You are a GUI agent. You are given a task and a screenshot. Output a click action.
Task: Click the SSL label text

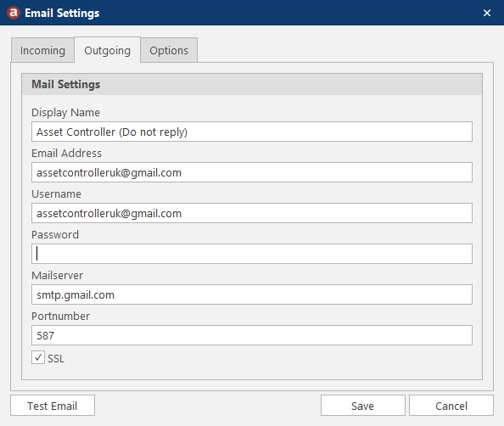[56, 358]
